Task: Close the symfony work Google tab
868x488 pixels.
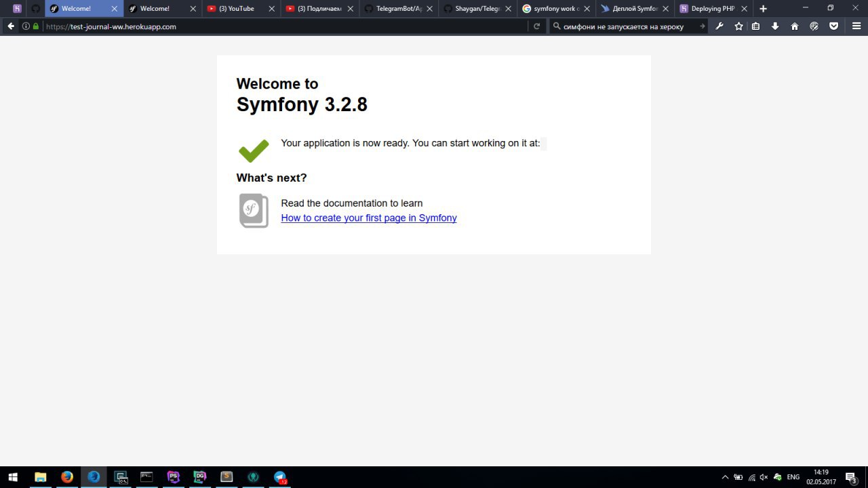Action: (587, 9)
